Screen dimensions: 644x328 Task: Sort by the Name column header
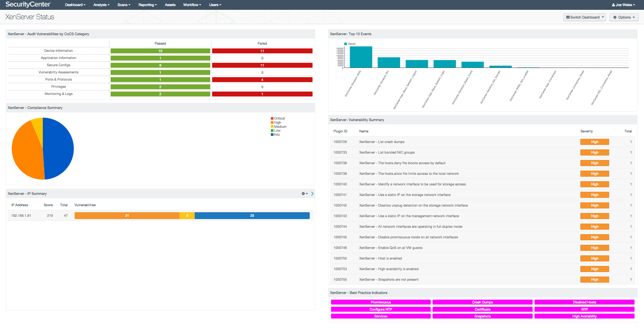[x=364, y=131]
